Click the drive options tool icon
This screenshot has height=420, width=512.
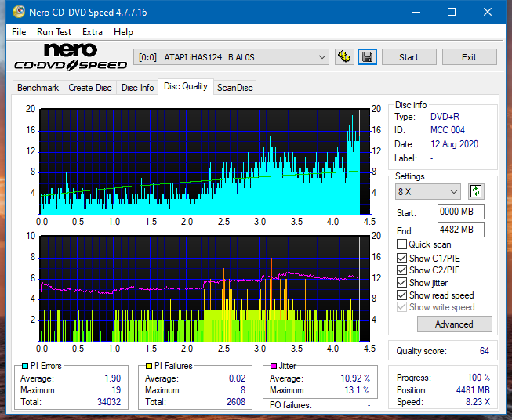(344, 57)
